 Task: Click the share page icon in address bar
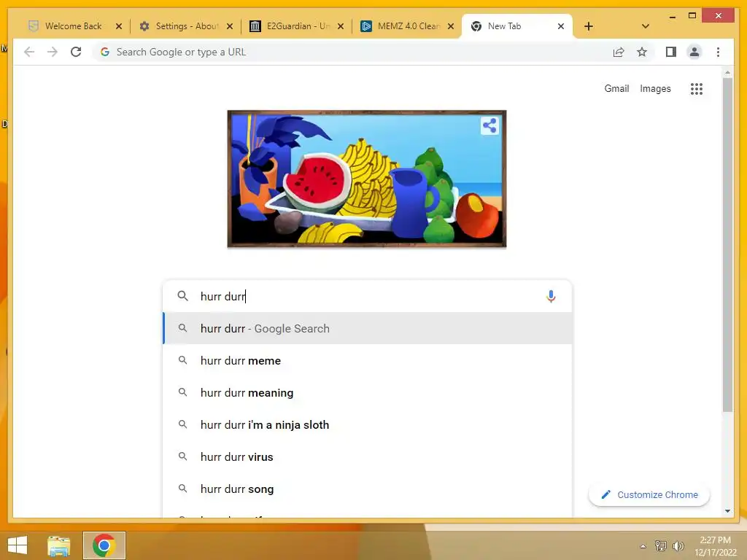(619, 52)
